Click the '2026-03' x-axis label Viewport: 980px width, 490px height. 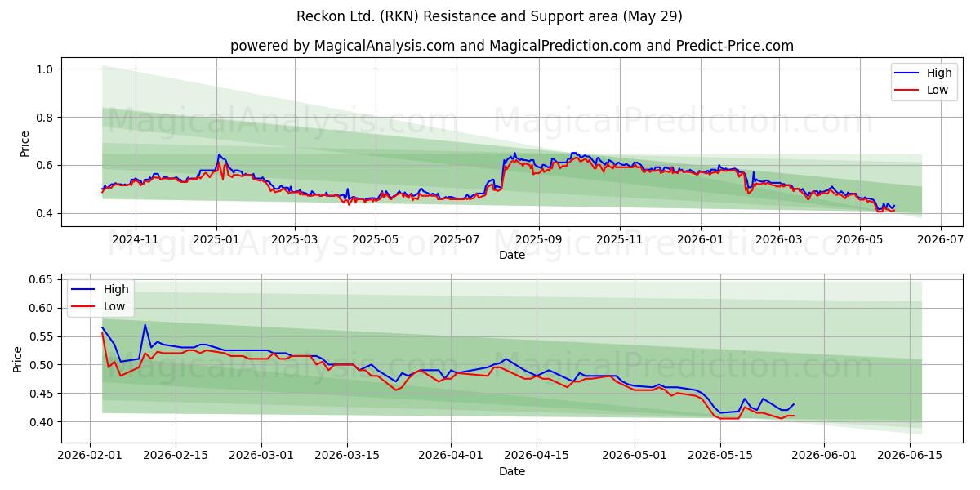778,239
